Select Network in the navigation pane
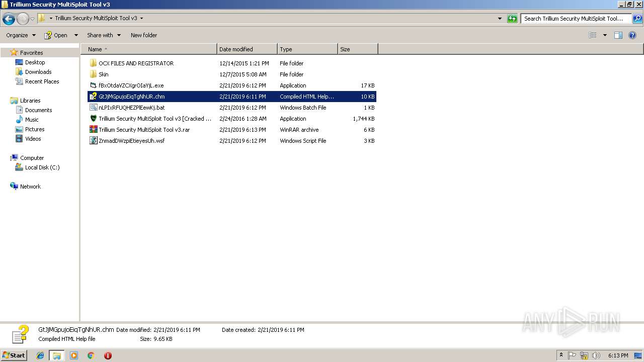Viewport: 644px width, 362px height. coord(30,187)
